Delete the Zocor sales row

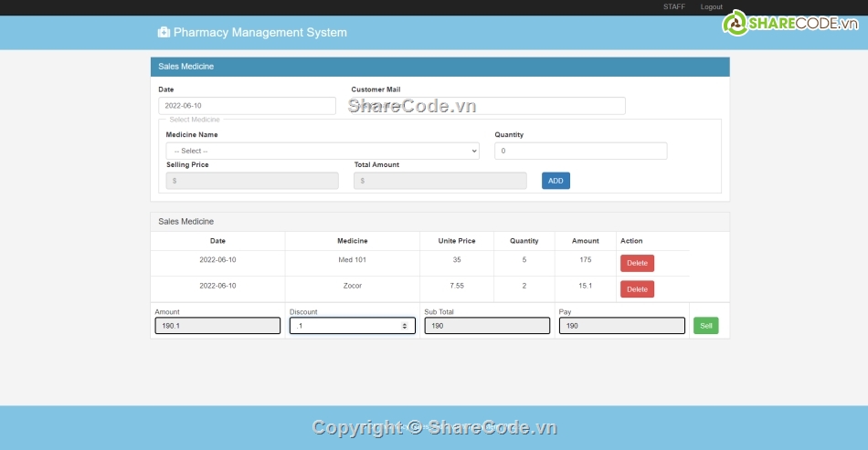coord(637,289)
